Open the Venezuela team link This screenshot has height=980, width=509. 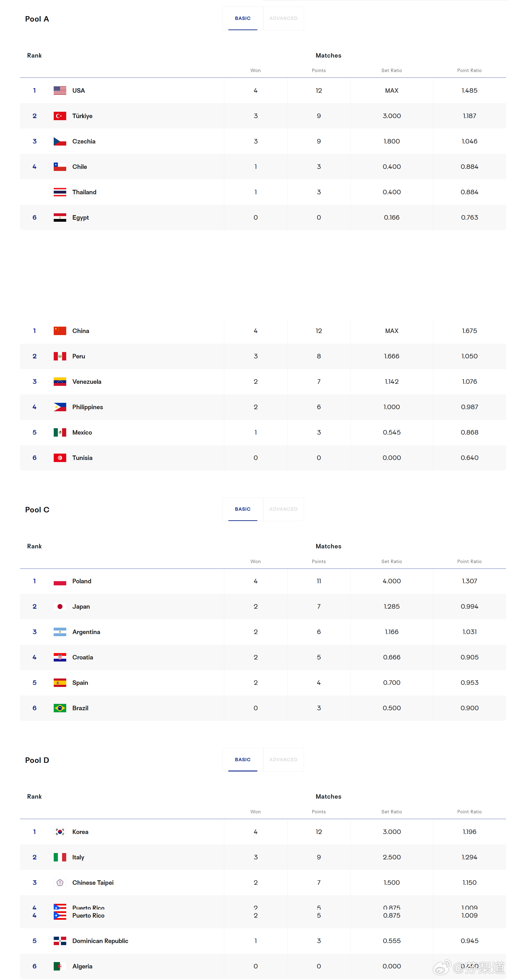87,382
